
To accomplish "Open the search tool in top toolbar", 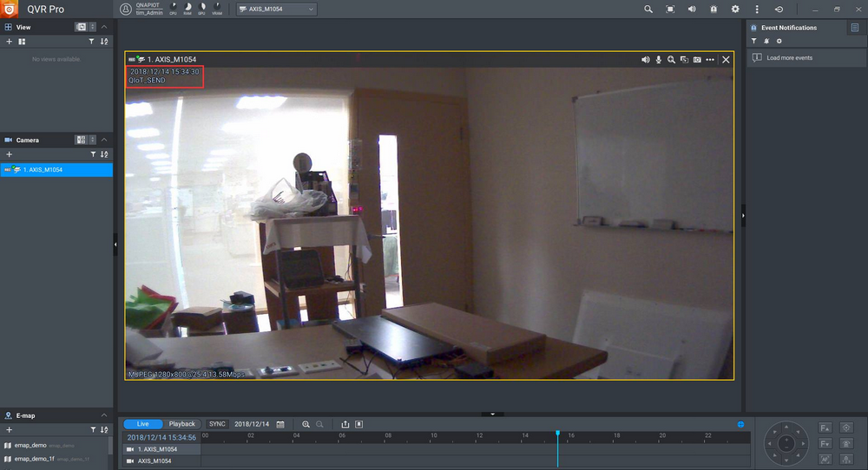I will 648,9.
